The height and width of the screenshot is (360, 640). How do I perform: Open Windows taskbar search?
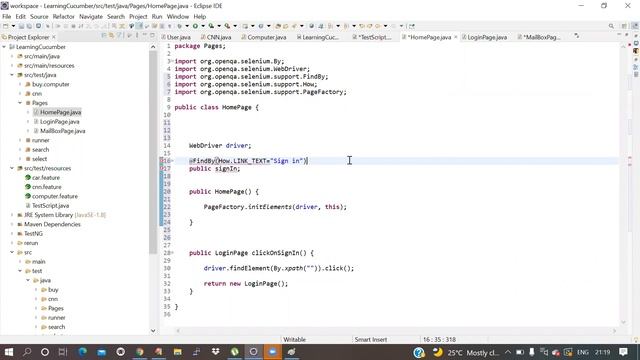click(x=27, y=352)
